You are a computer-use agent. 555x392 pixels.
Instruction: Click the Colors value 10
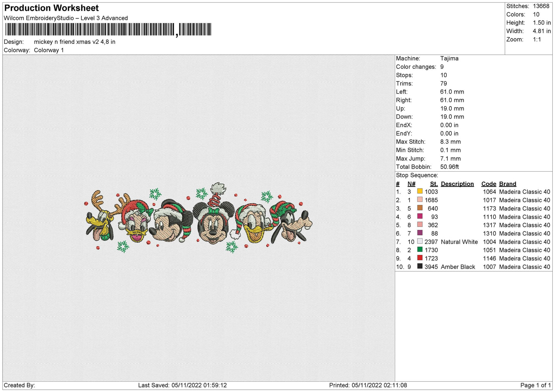[x=536, y=15]
